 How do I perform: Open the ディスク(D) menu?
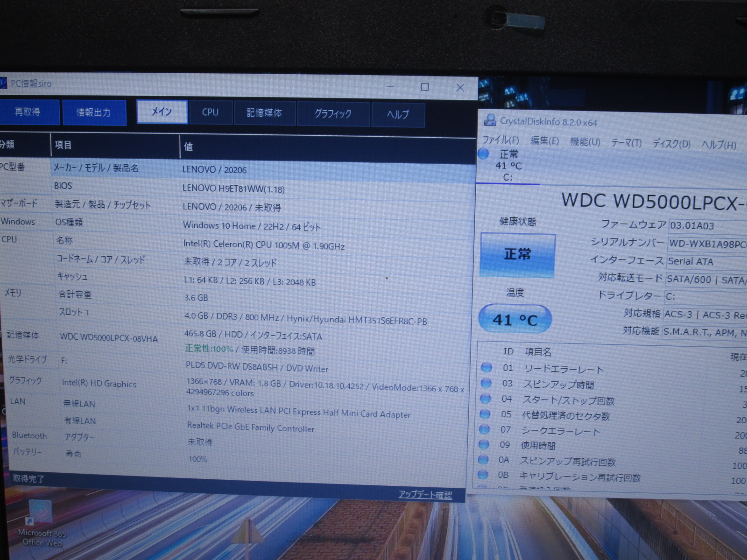pyautogui.click(x=671, y=144)
